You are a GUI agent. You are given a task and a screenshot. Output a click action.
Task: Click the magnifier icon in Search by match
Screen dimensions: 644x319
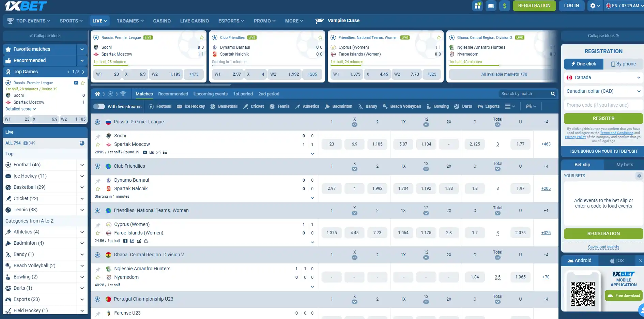[x=553, y=94]
